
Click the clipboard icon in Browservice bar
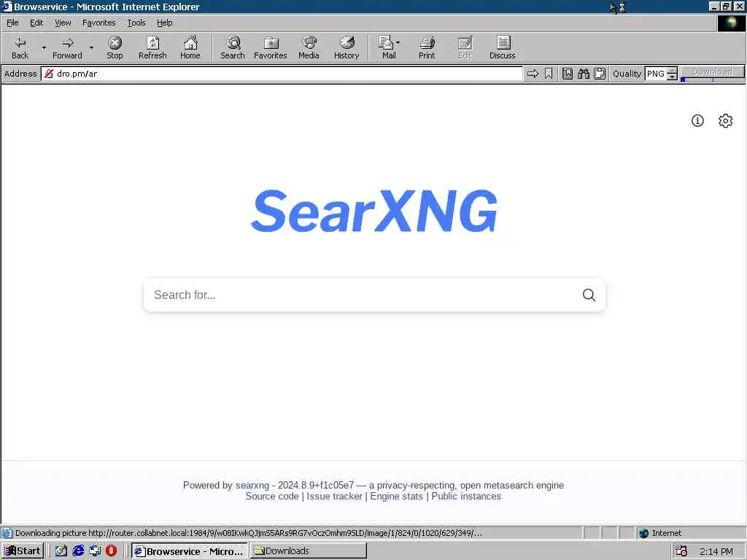600,74
